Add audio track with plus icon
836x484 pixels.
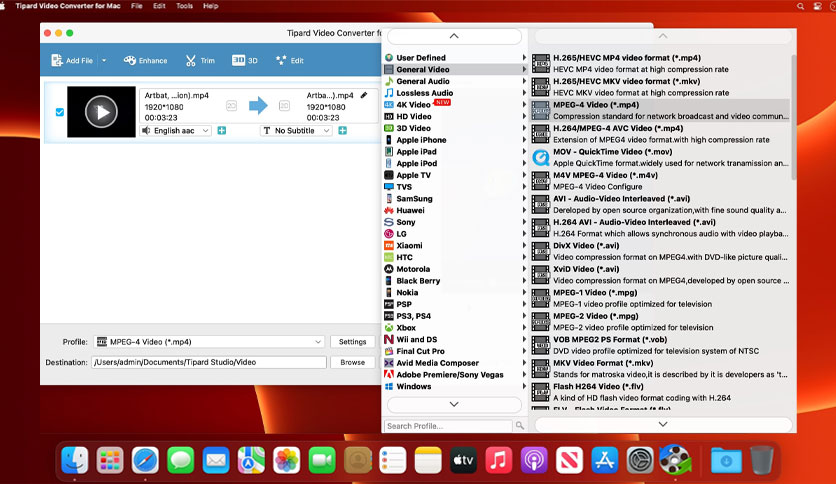pyautogui.click(x=222, y=131)
